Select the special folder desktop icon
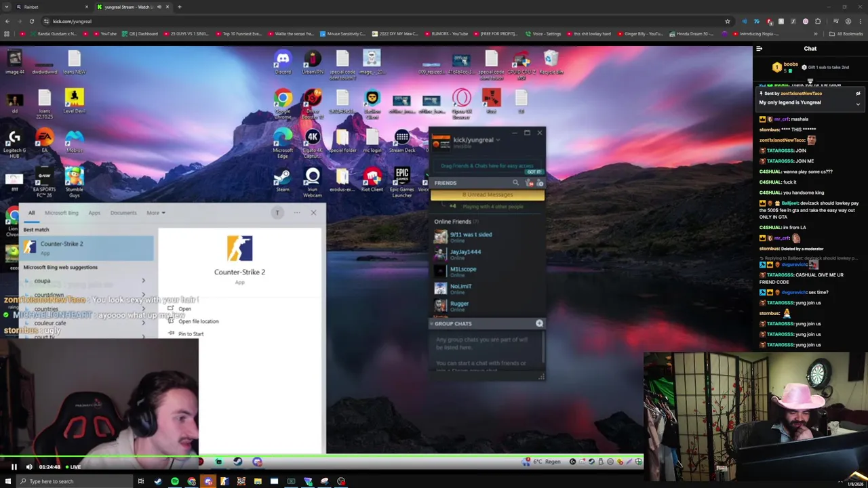 point(342,141)
